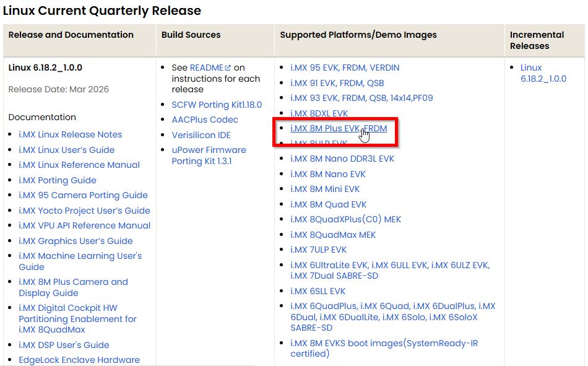588x366 pixels.
Task: Open the i.MX 6SLL EVK link
Action: [318, 291]
